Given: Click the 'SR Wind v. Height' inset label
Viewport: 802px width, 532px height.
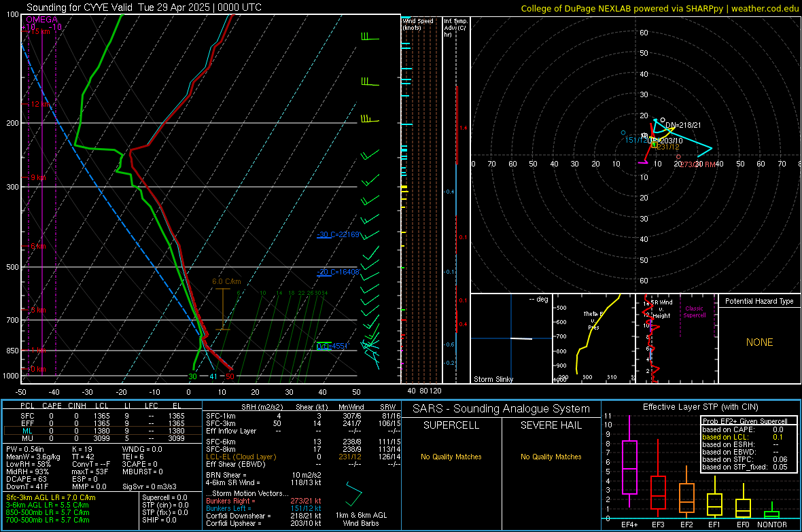Looking at the screenshot, I should point(662,309).
